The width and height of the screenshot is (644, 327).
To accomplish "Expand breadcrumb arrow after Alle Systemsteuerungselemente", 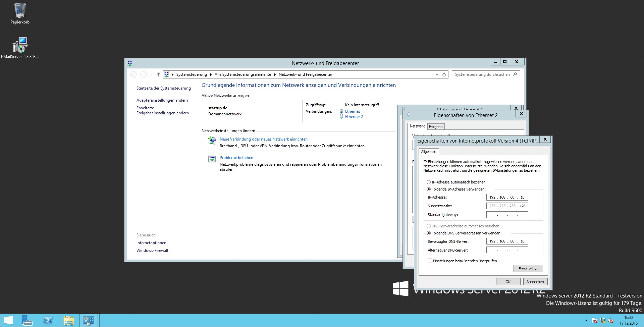I will pos(275,74).
